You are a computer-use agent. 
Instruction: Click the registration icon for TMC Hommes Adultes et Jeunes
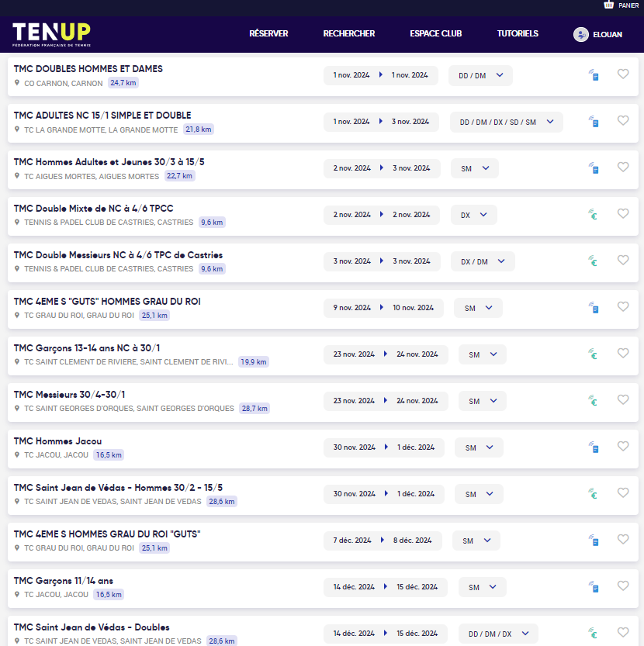pos(594,168)
